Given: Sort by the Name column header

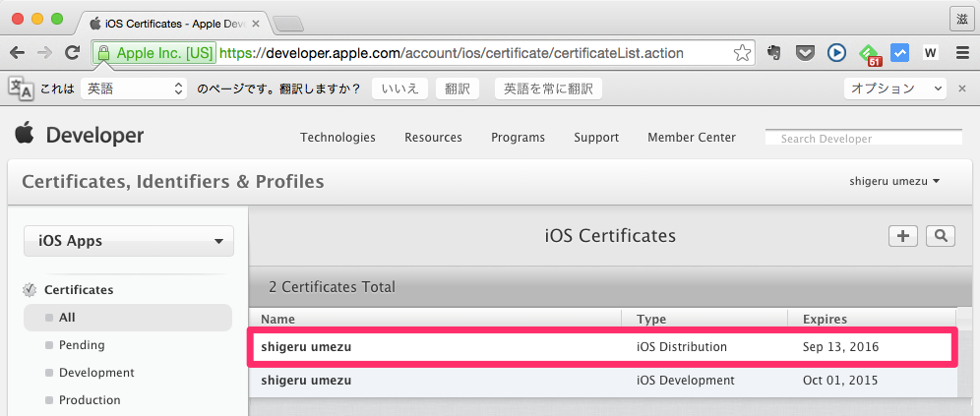Looking at the screenshot, I should pos(434,320).
